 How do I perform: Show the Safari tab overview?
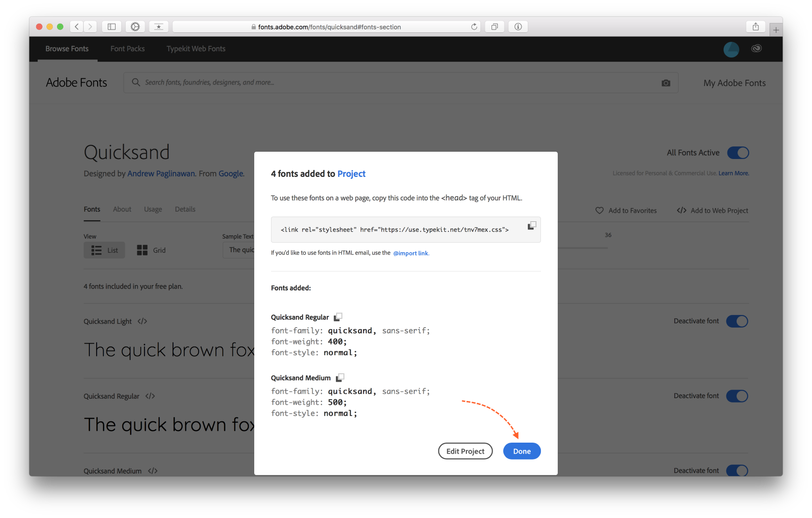[x=494, y=27]
